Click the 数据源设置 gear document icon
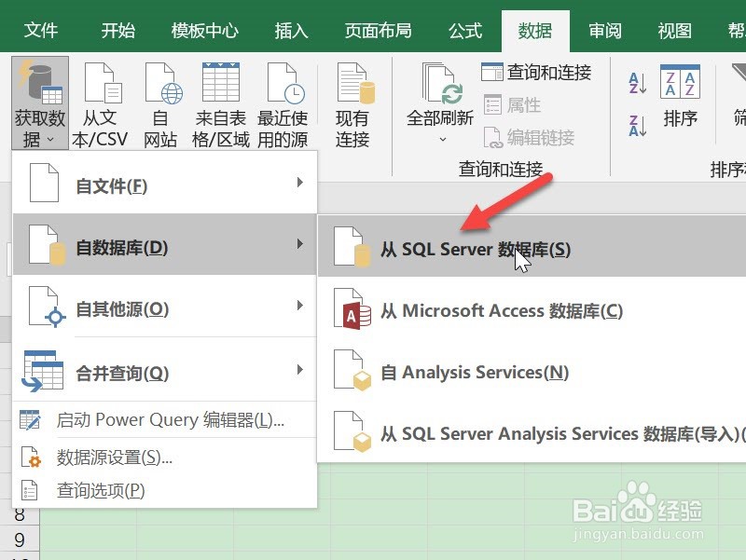746x560 pixels. 31,458
